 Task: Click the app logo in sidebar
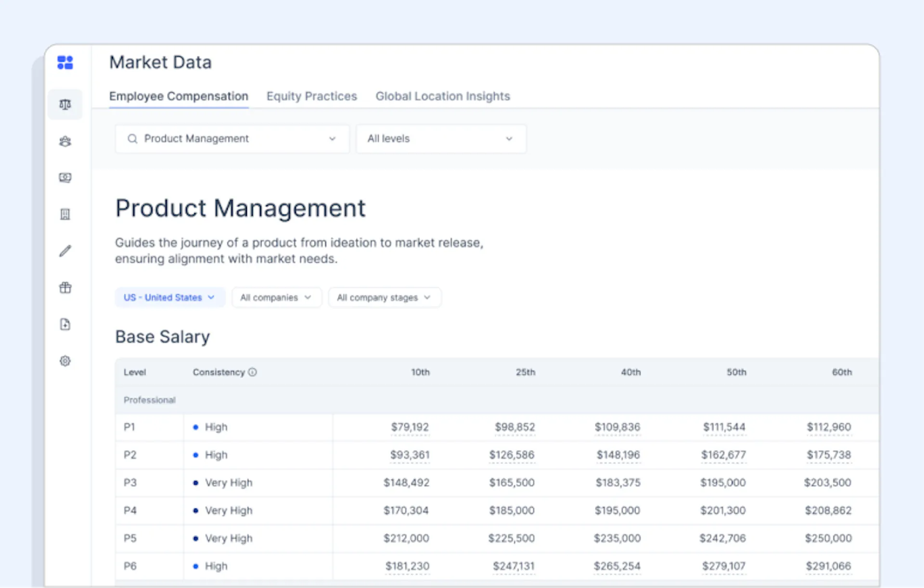pyautogui.click(x=65, y=63)
